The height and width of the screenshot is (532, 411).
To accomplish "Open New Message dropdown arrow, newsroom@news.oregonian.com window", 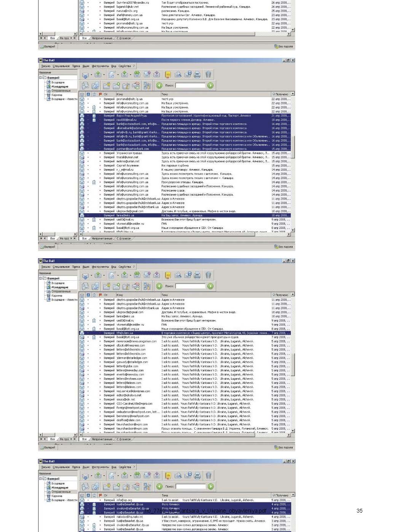I will pyautogui.click(x=118, y=275).
